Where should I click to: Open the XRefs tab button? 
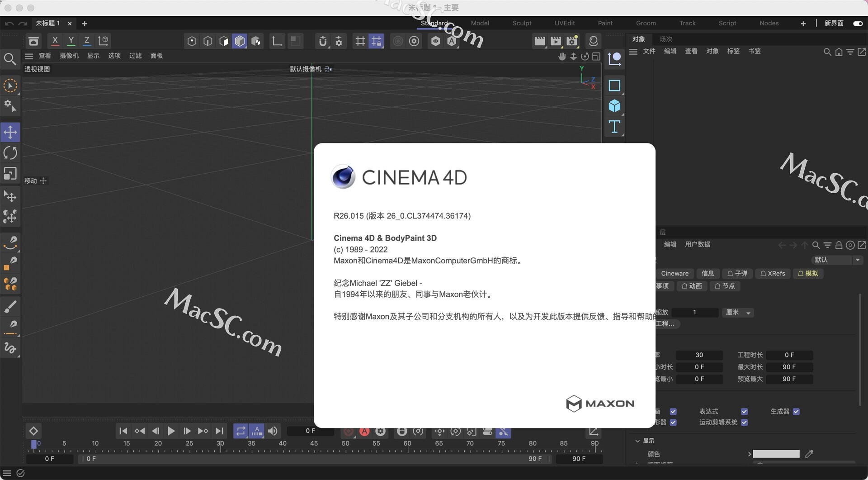(773, 273)
